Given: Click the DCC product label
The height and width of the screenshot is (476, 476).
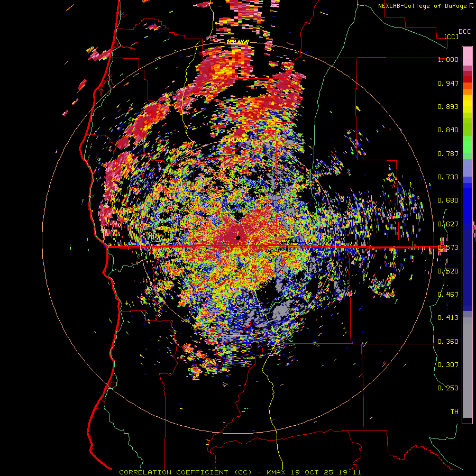Looking at the screenshot, I should 464,32.
